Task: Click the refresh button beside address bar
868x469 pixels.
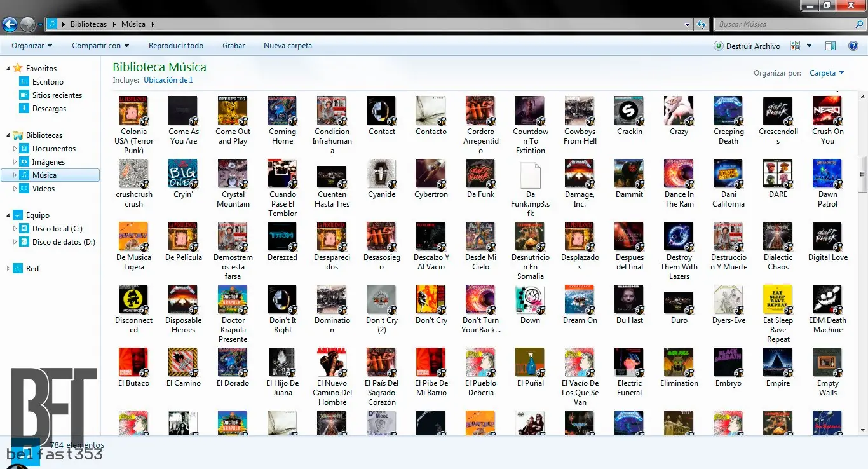Action: pos(702,24)
